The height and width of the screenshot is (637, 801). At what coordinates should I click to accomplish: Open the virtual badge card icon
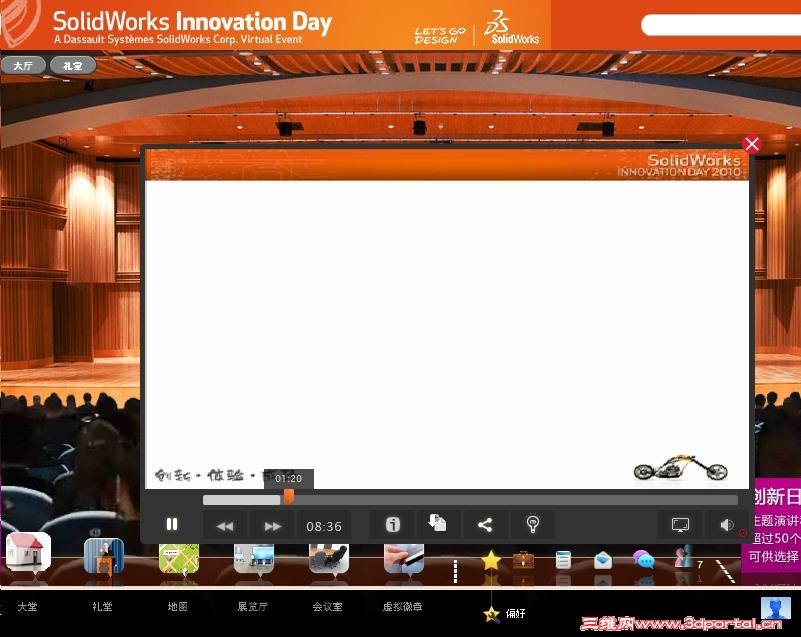(x=404, y=558)
